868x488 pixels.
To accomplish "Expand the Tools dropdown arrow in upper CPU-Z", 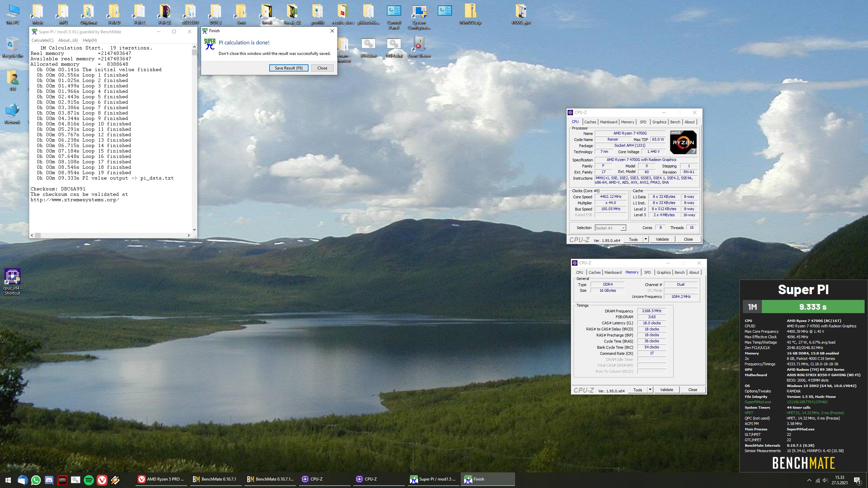I will pos(646,239).
